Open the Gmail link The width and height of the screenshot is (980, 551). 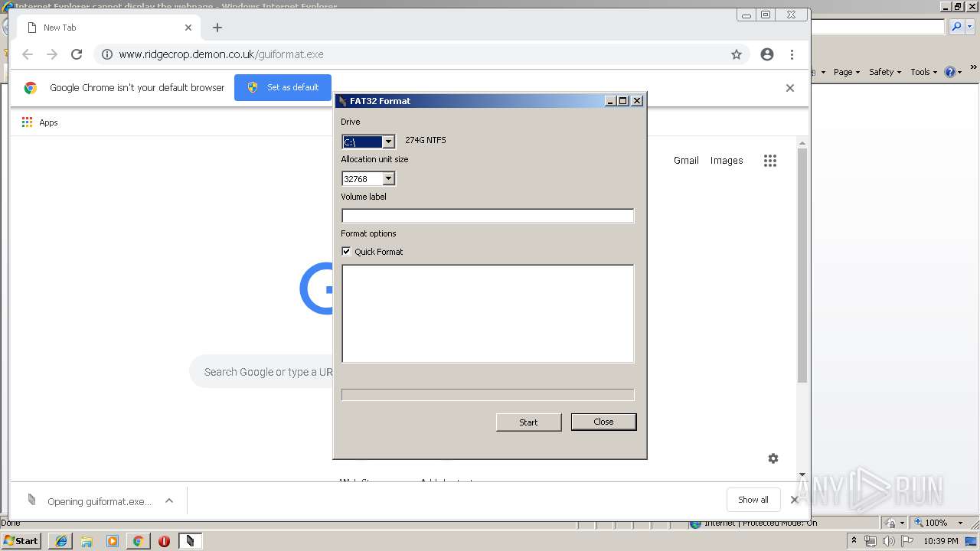686,161
